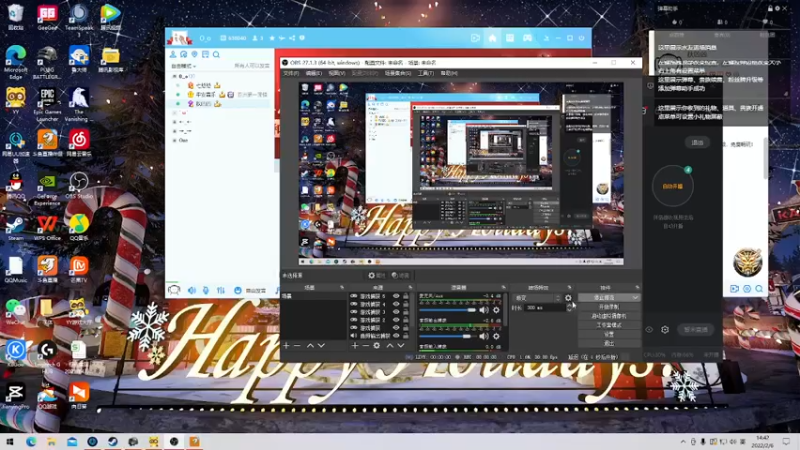This screenshot has width=800, height=450.
Task: Open the WPS Office desktop shortcut
Action: pyautogui.click(x=47, y=228)
